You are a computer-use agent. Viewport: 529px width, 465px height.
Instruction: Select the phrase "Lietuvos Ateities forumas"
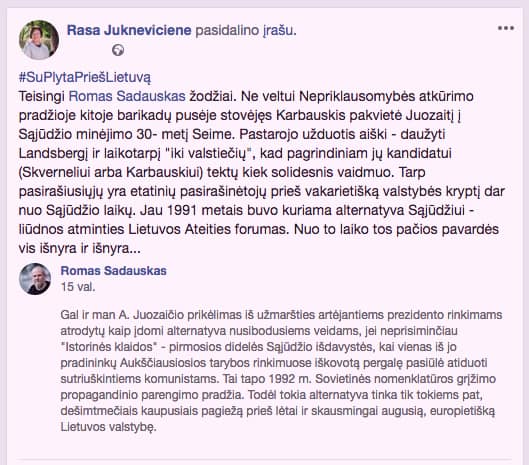(x=208, y=229)
